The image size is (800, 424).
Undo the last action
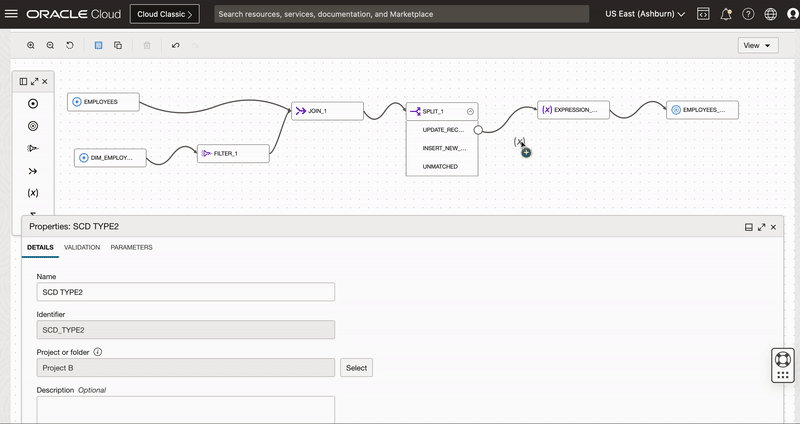click(x=176, y=45)
